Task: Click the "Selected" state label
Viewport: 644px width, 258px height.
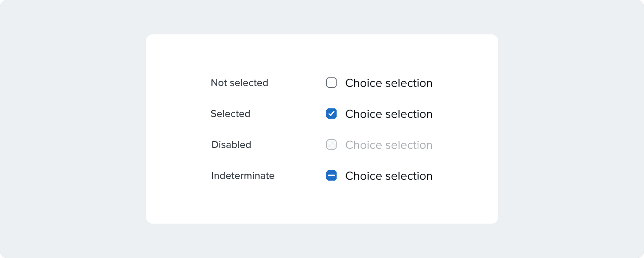Action: click(x=230, y=114)
